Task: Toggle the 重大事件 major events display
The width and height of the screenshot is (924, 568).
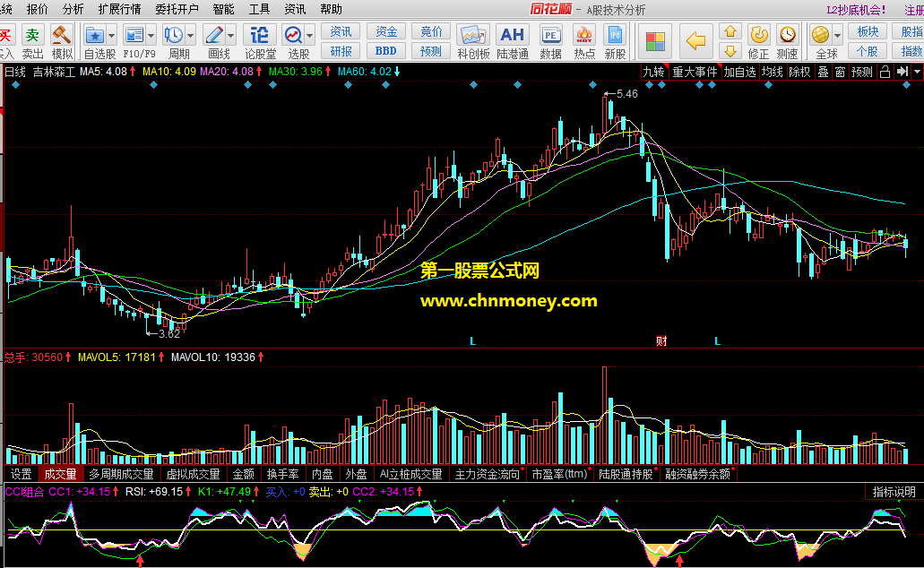Action: coord(695,72)
